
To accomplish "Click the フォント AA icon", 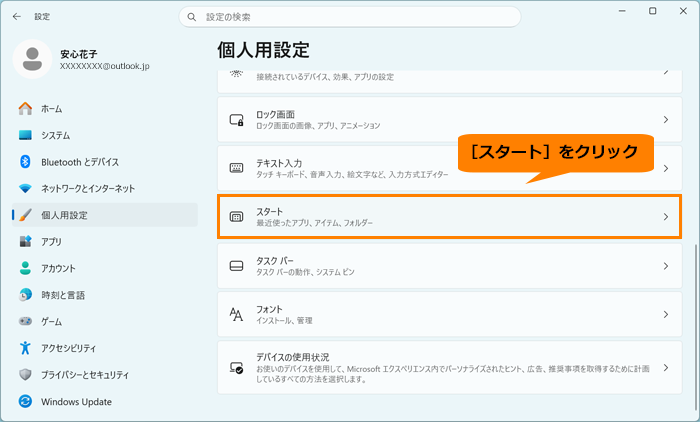I will coord(236,314).
